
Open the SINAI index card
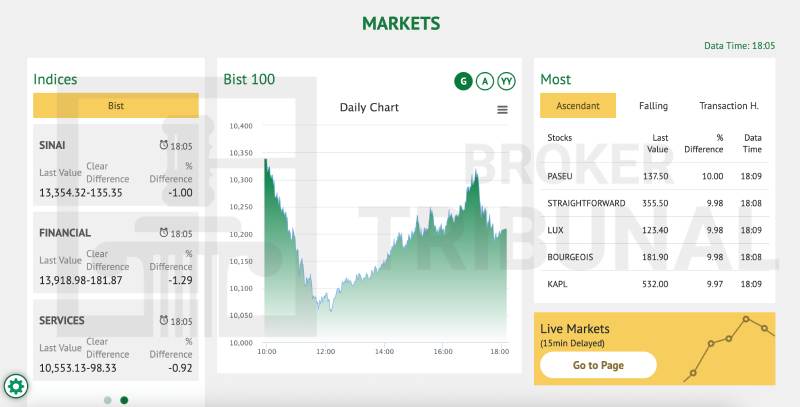pyautogui.click(x=115, y=165)
